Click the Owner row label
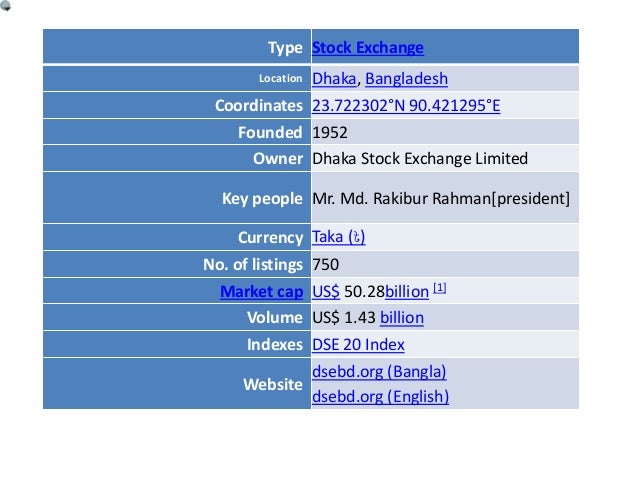Screen dimensions: 638x479 tap(278, 158)
